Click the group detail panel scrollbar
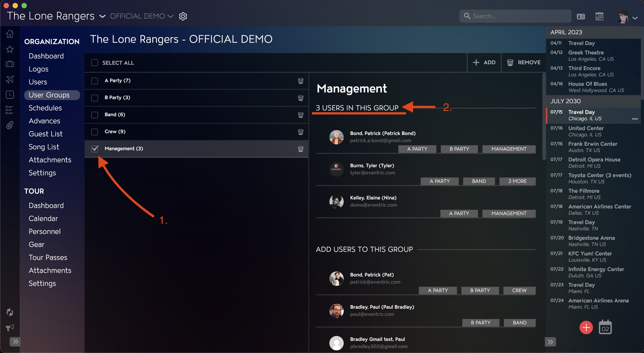Screen dimensions: 644x353 coord(544,116)
